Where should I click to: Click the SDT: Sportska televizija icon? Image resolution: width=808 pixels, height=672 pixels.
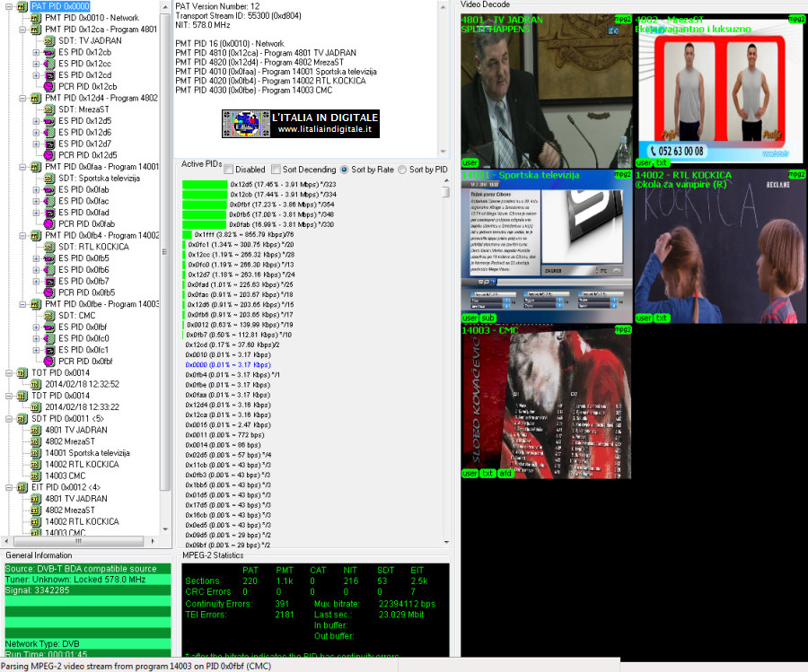(x=49, y=179)
